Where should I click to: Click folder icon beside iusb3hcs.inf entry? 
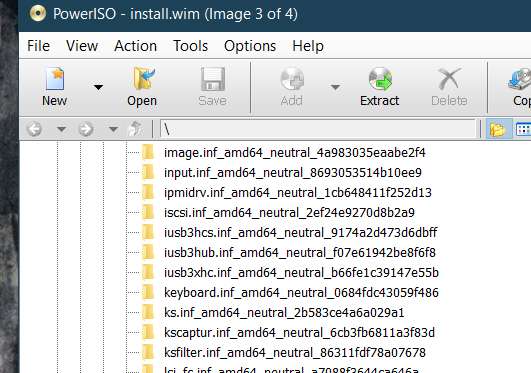(x=148, y=232)
